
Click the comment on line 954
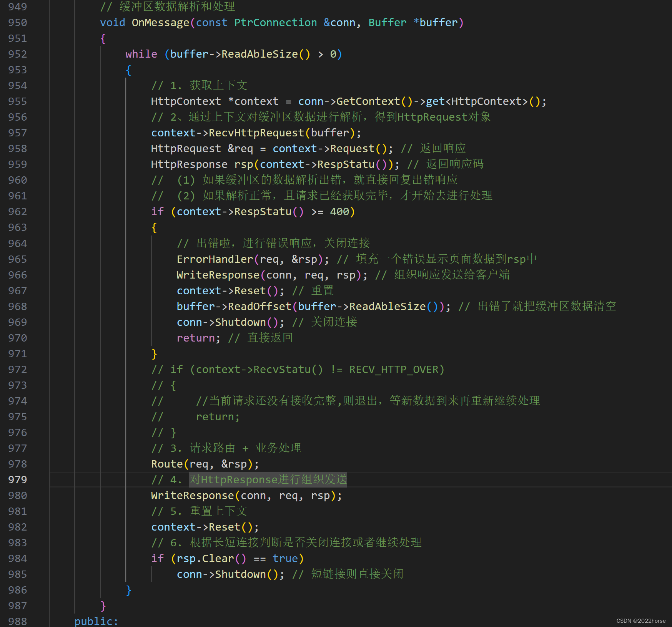199,86
